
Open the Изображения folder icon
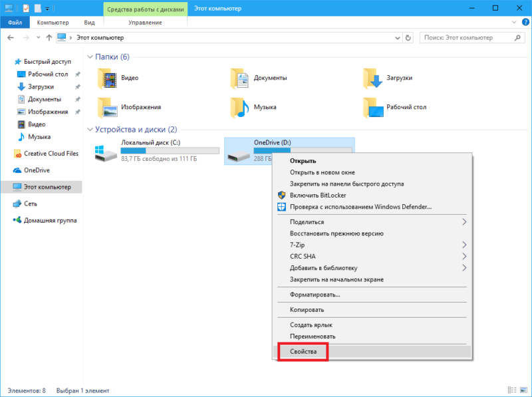pyautogui.click(x=107, y=108)
